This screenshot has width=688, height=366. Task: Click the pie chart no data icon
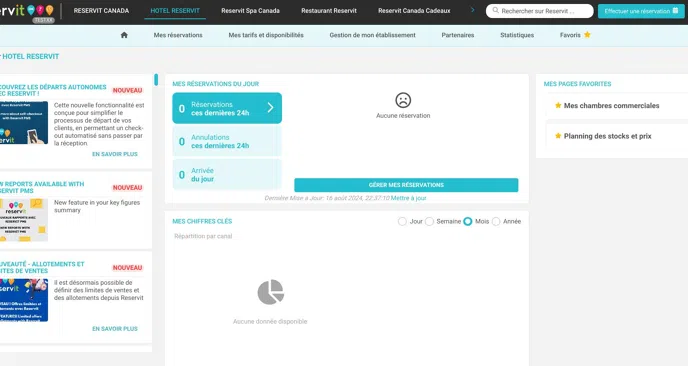point(270,292)
